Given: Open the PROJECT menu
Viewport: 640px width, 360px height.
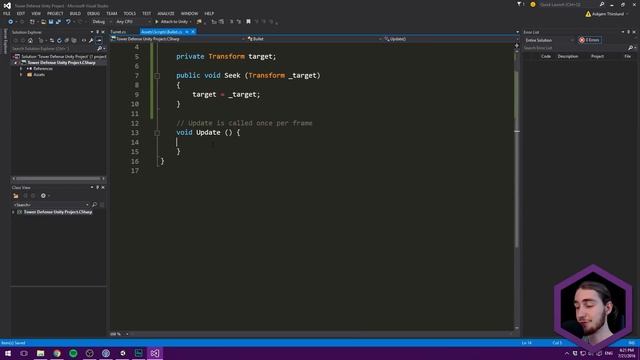Looking at the screenshot, I should click(x=55, y=13).
